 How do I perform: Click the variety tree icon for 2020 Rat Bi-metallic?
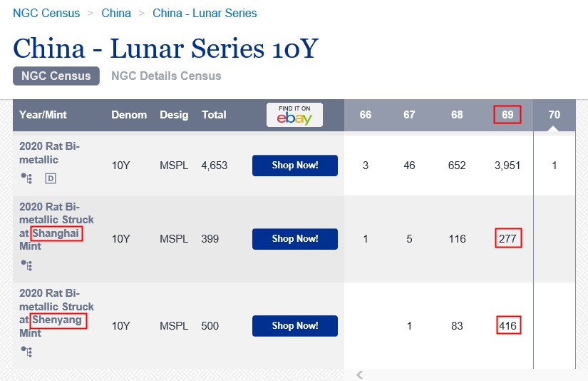click(27, 178)
